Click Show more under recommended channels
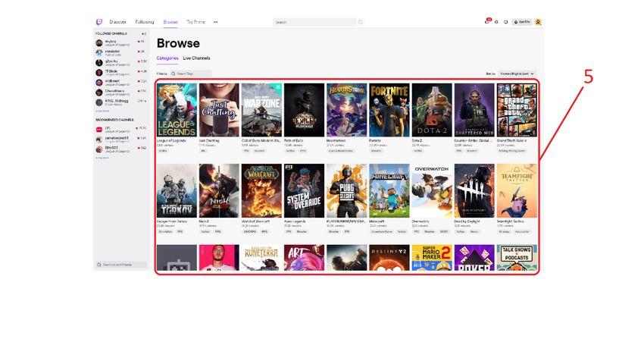Screen dimensions: 644x364 click(x=102, y=158)
